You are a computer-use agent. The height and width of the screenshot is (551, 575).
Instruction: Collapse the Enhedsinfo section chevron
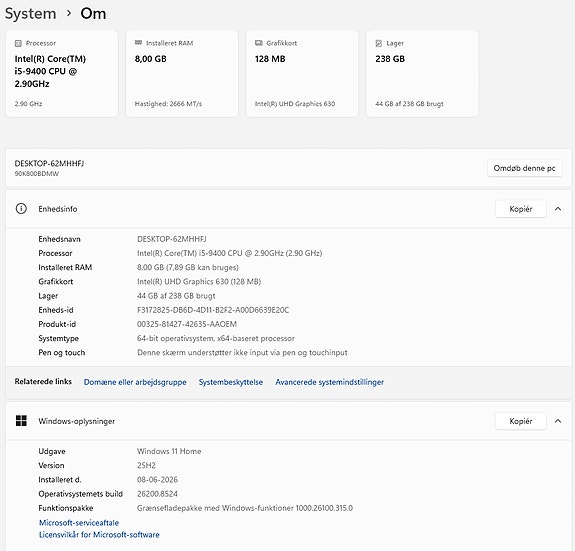(x=558, y=209)
